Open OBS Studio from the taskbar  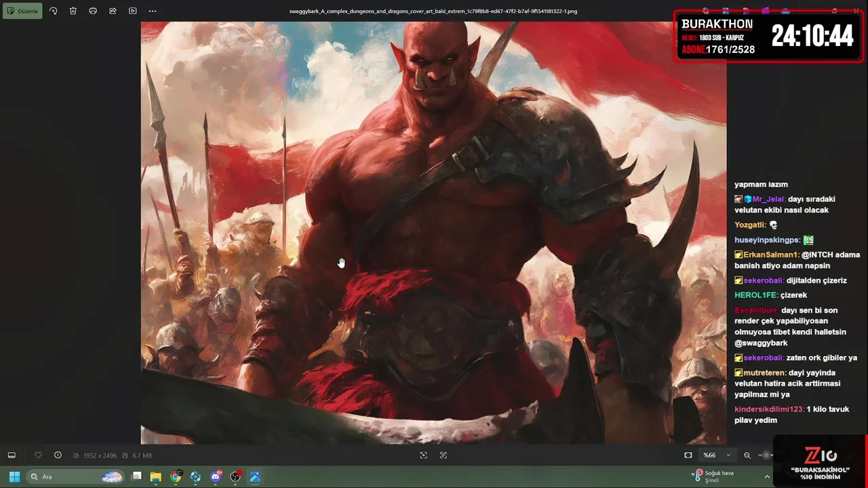click(x=235, y=476)
